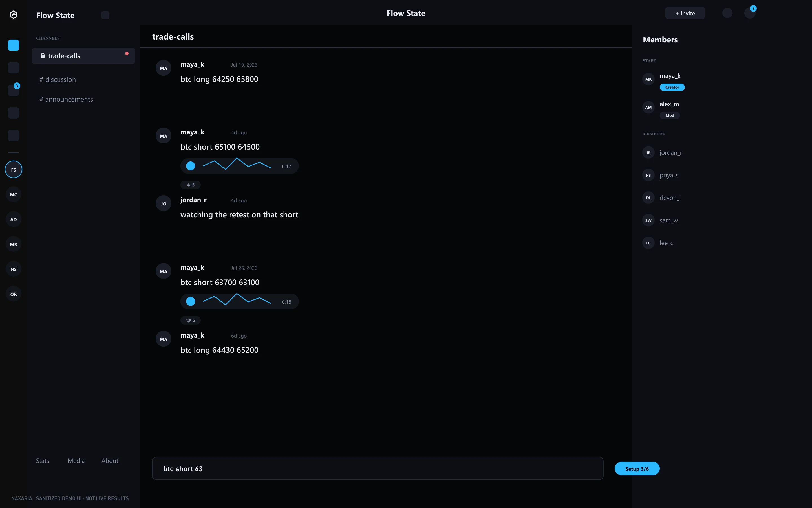The image size is (812, 508).
Task: Open the FS community avatar
Action: (14, 170)
